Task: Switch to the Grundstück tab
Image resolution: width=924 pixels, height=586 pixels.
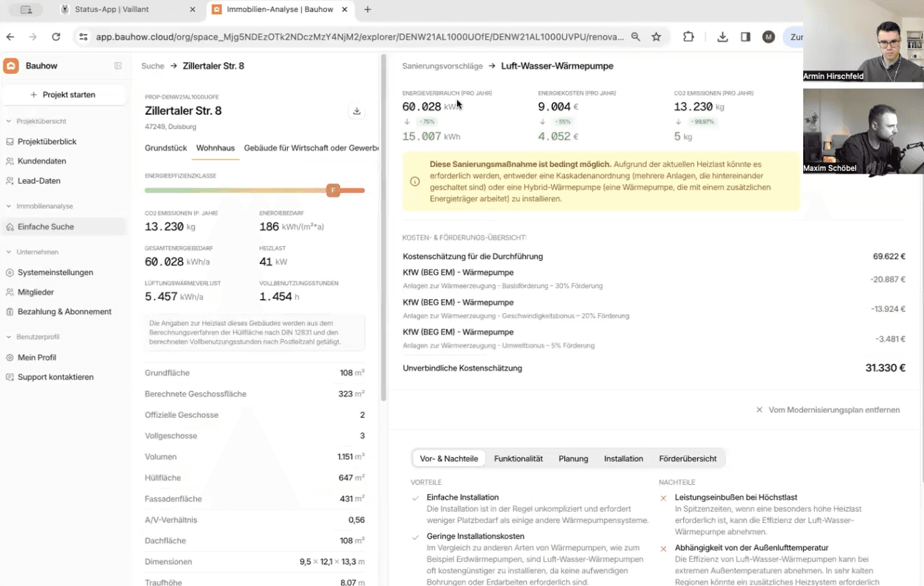Action: pyautogui.click(x=166, y=148)
